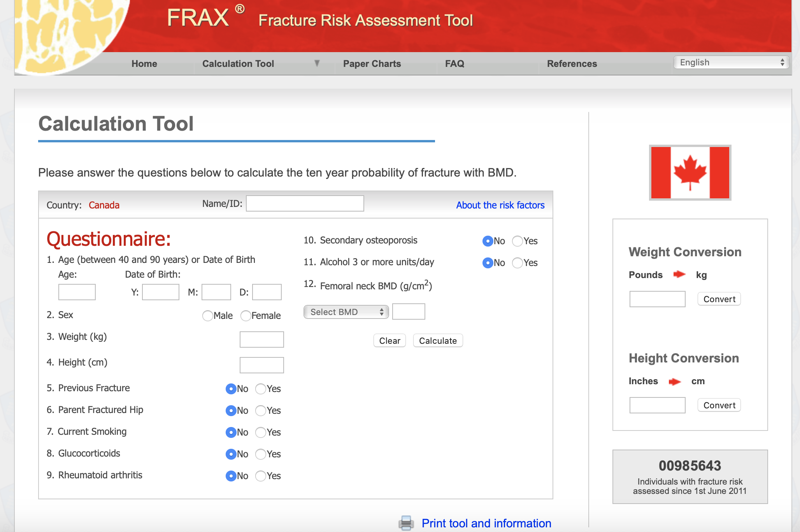Click the birth month M field

click(x=216, y=292)
